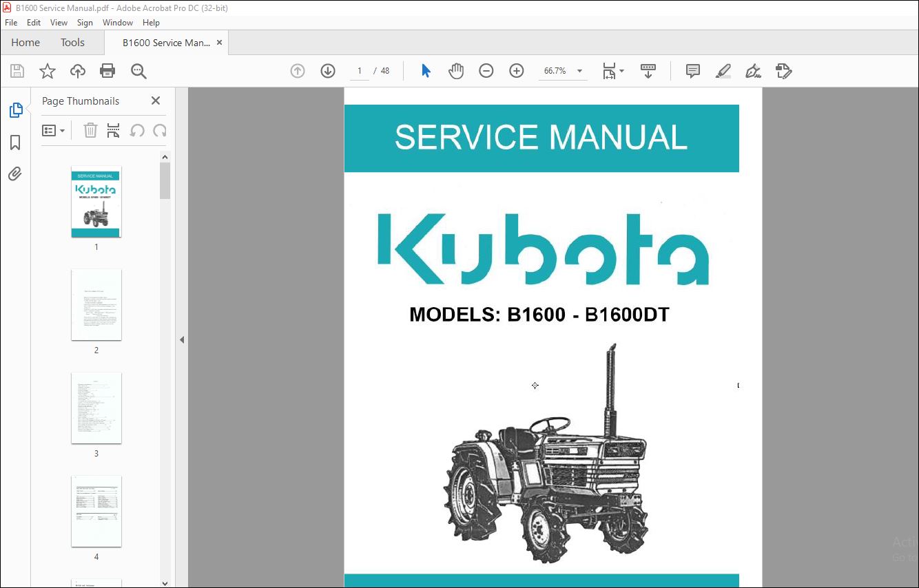Go to previous page arrow
919x588 pixels.
(x=298, y=71)
